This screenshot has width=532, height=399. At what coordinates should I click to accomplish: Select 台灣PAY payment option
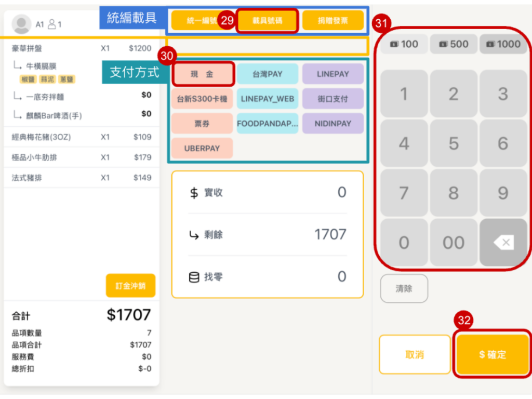click(268, 74)
